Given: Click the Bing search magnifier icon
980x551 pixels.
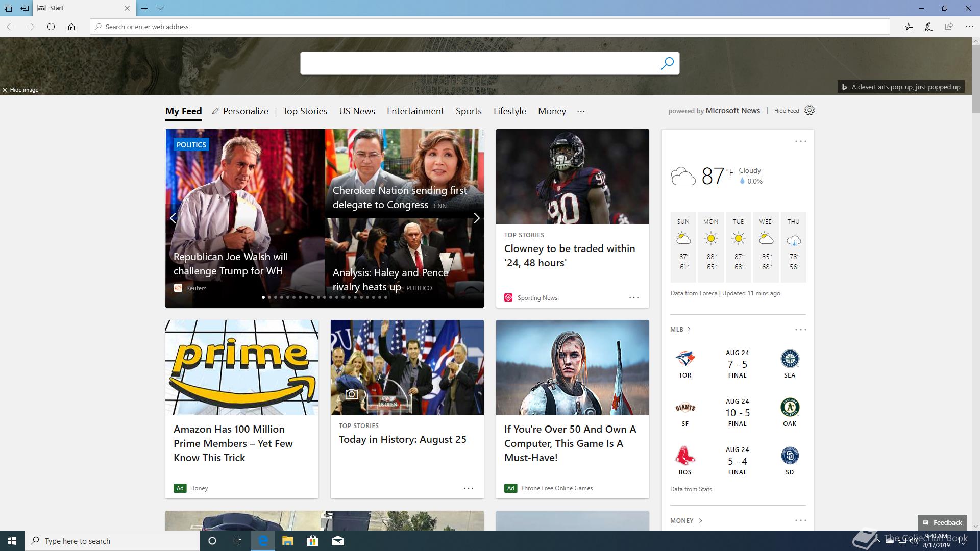Looking at the screenshot, I should 667,63.
